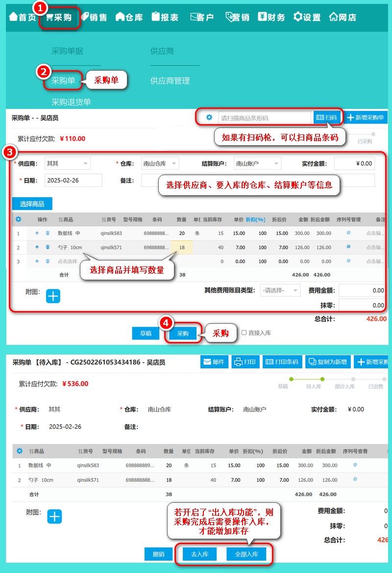Click the 费用金额 input field
Viewport: 392px width, 573px height.
tap(362, 290)
